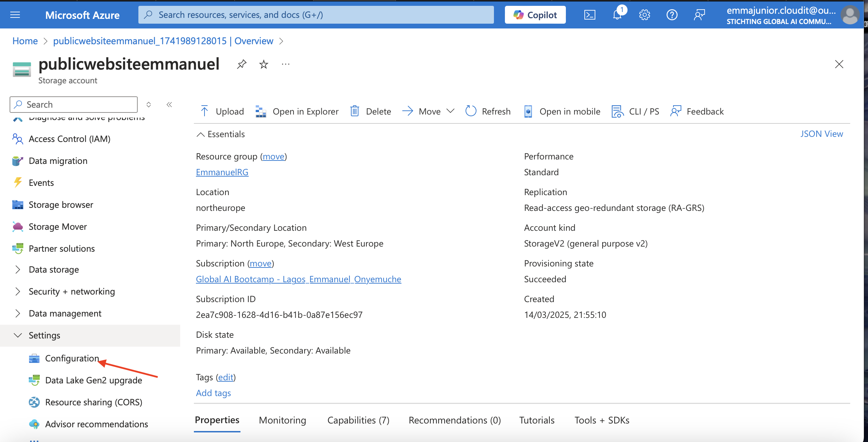This screenshot has width=868, height=442.
Task: Select the Subscription ID value text
Action: (279, 315)
